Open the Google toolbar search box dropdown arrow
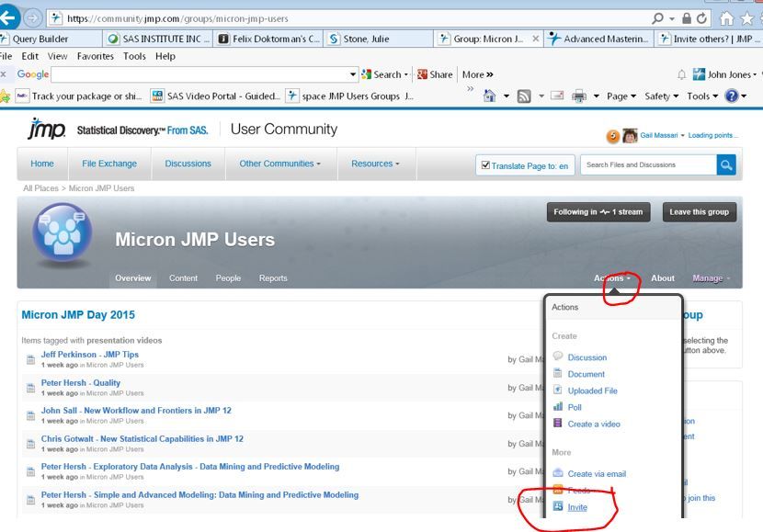Viewport: 763px width, 532px height. [x=353, y=74]
